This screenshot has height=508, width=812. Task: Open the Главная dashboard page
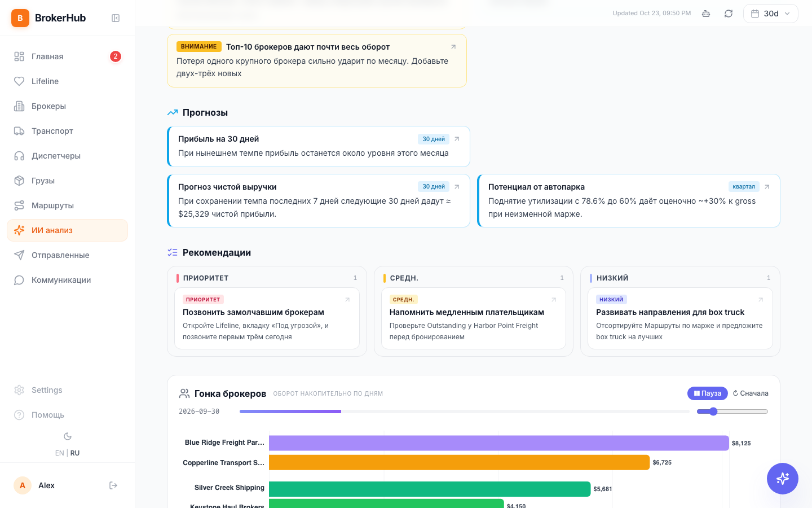[x=67, y=56]
